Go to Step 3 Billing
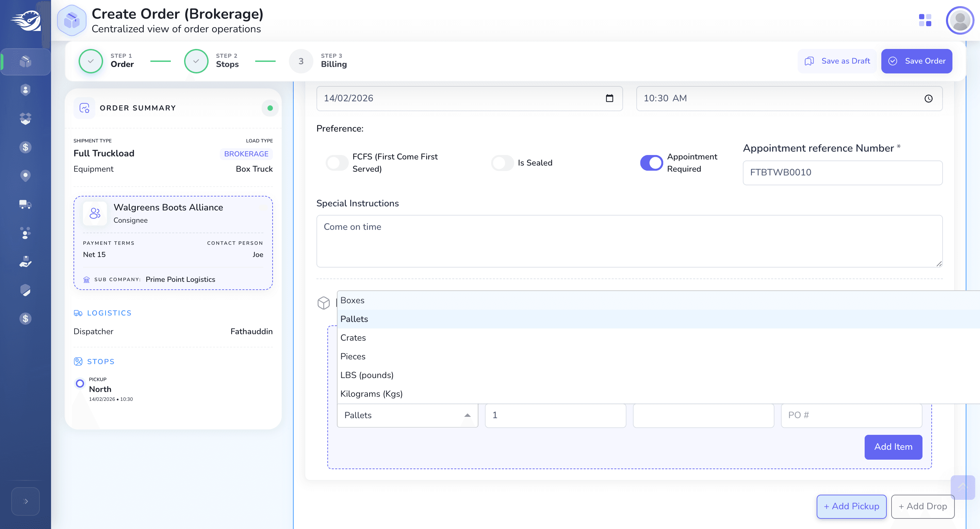The width and height of the screenshot is (980, 529). (x=318, y=61)
